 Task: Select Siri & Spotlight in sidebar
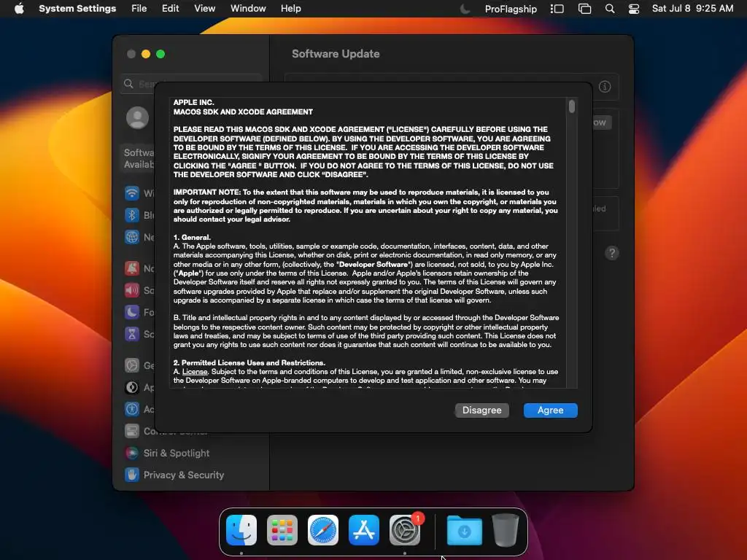(x=177, y=454)
